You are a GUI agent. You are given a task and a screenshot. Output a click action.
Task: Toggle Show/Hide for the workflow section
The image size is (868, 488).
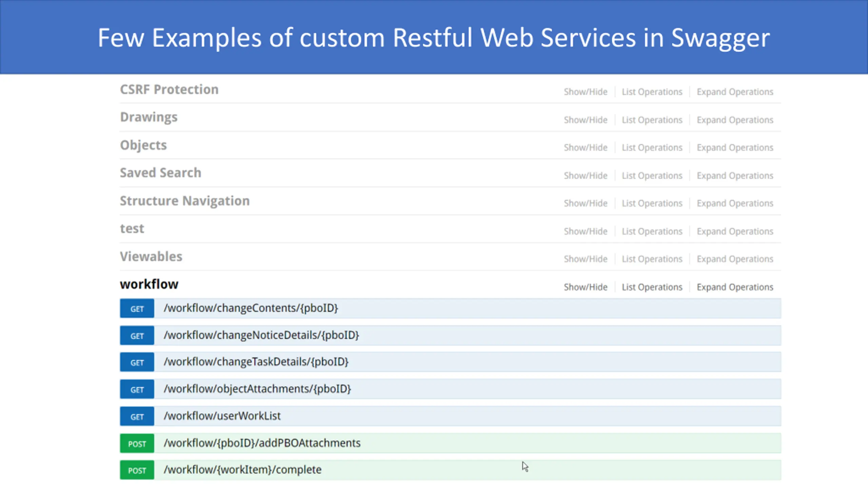tap(586, 287)
